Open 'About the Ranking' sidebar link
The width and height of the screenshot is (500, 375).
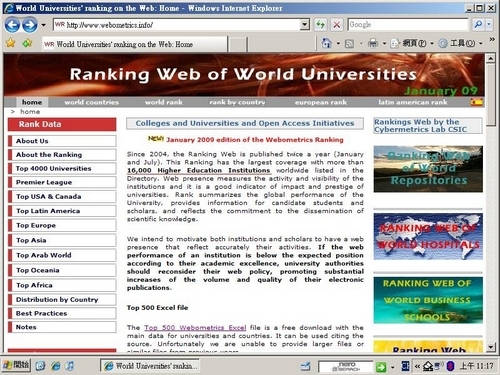pos(62,155)
